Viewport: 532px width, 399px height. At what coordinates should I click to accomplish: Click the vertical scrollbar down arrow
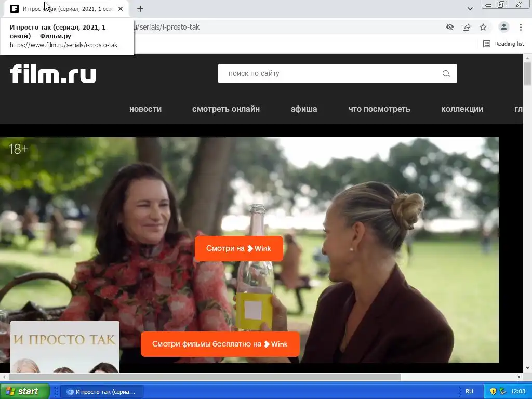tap(527, 368)
